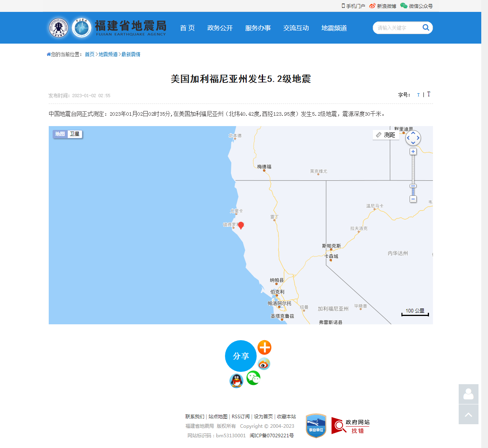488x448 pixels.
Task: Share via the WeChat green icon
Action: [x=254, y=378]
